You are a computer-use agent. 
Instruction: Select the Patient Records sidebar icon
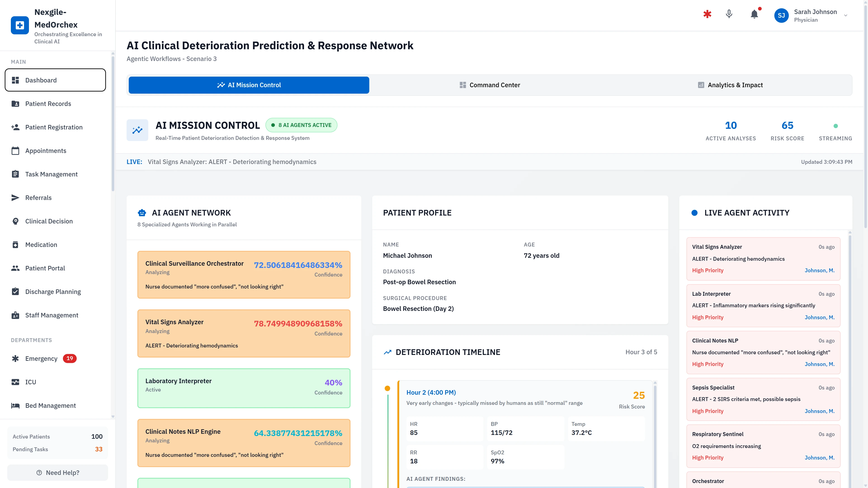click(16, 104)
